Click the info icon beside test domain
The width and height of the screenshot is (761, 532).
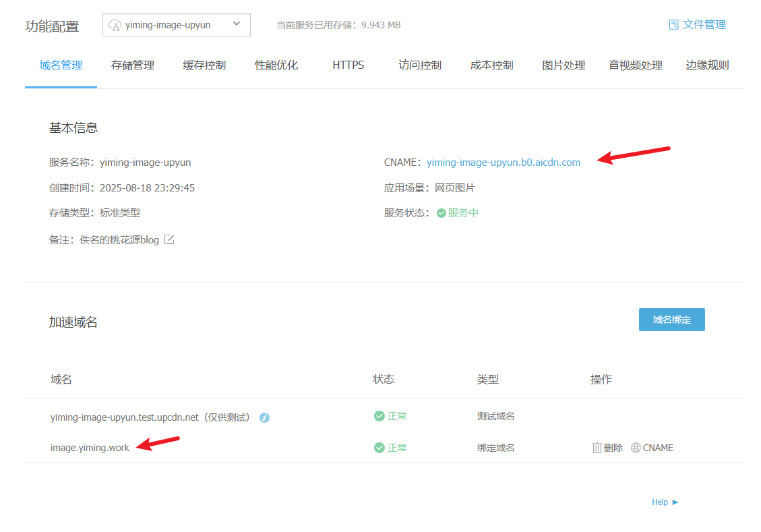pyautogui.click(x=265, y=417)
